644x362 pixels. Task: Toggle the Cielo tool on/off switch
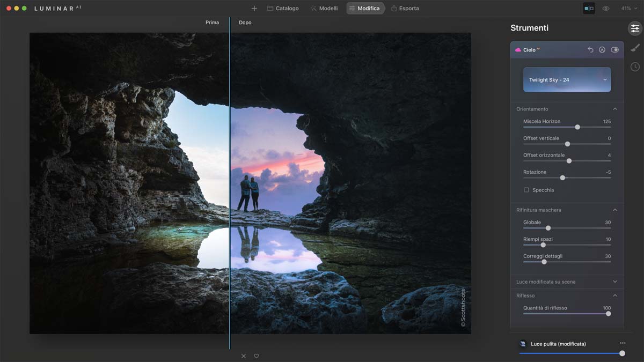point(614,50)
